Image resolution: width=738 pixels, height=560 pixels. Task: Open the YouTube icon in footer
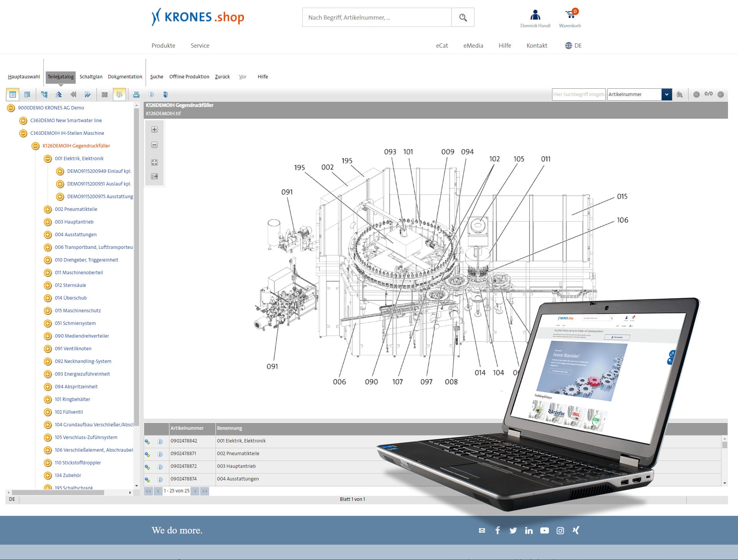click(544, 530)
